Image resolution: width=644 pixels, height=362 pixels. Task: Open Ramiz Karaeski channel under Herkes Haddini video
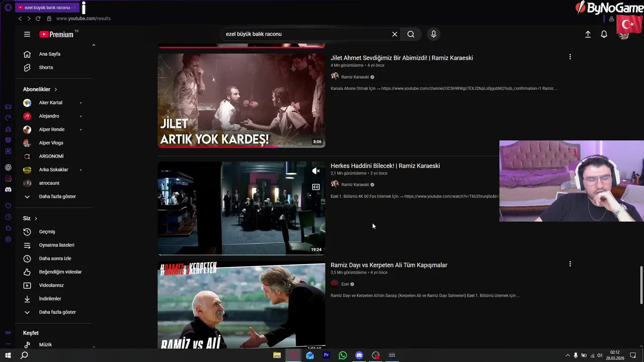(355, 185)
